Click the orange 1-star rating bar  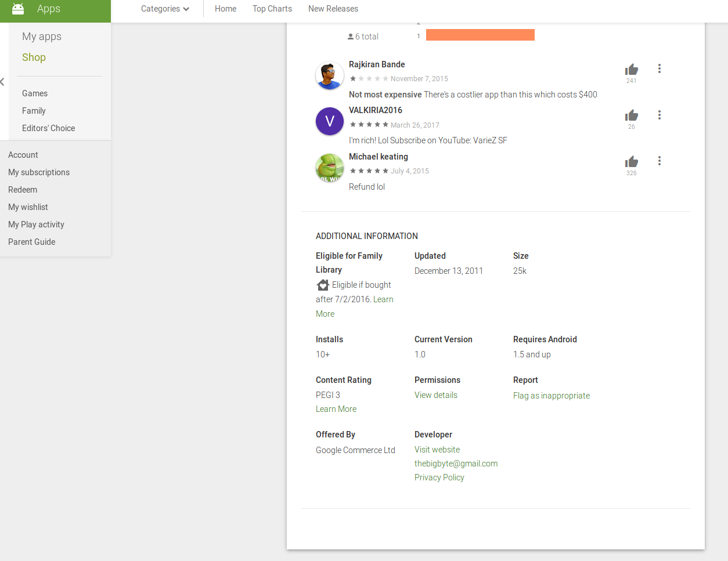tap(480, 35)
